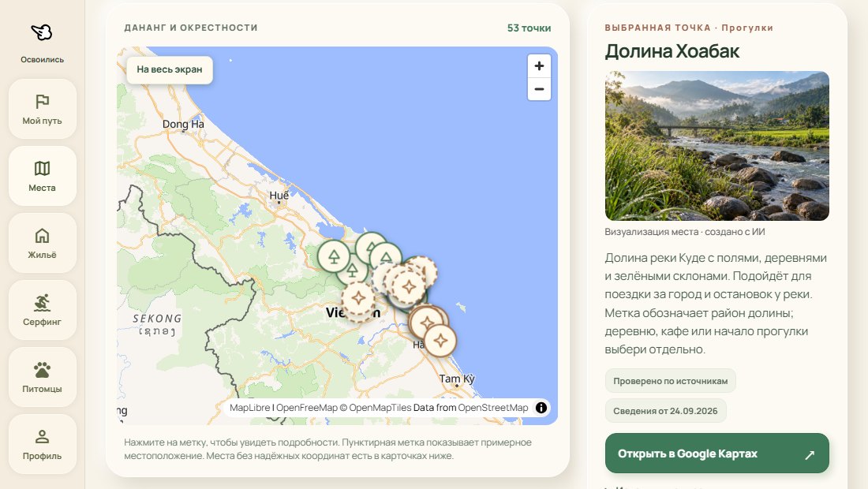The width and height of the screenshot is (868, 489).
Task: Click the Освоились bird logo
Action: click(x=42, y=32)
